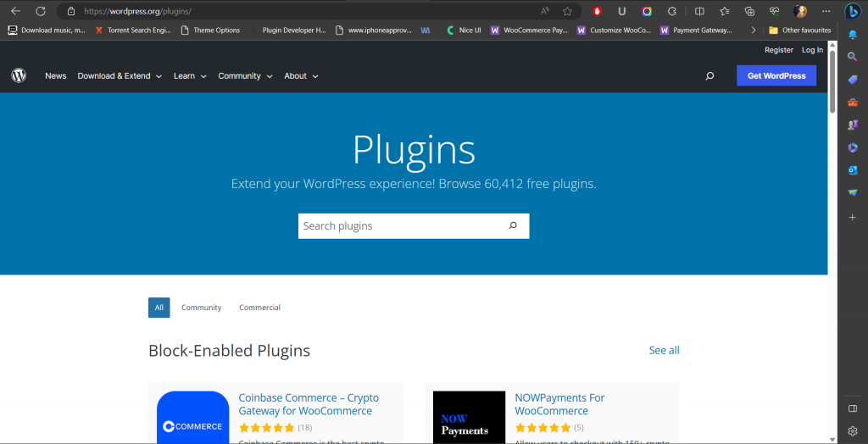Open the colorful camera lens extension

[x=647, y=11]
